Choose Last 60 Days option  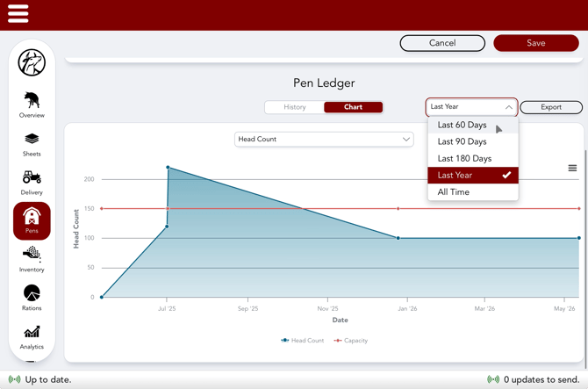(473, 125)
